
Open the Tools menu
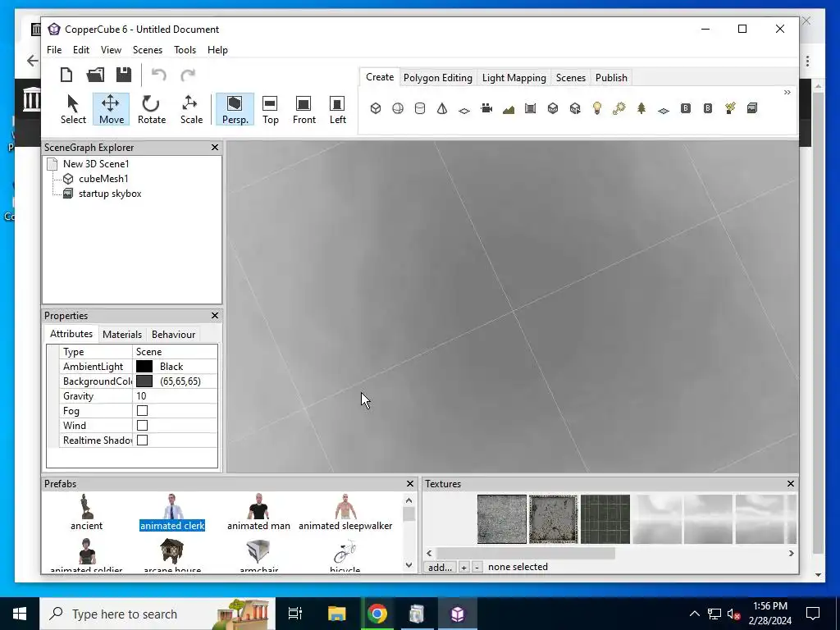pyautogui.click(x=185, y=50)
